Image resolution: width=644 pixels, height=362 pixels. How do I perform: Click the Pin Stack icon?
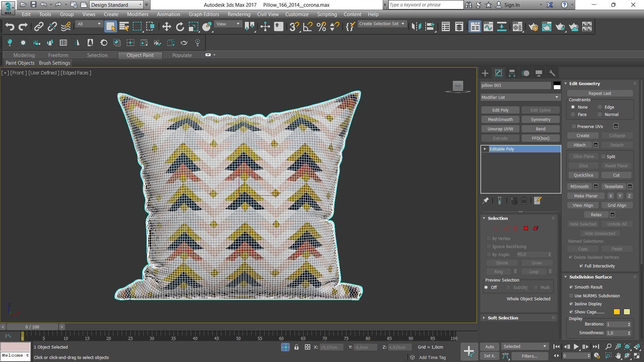485,201
